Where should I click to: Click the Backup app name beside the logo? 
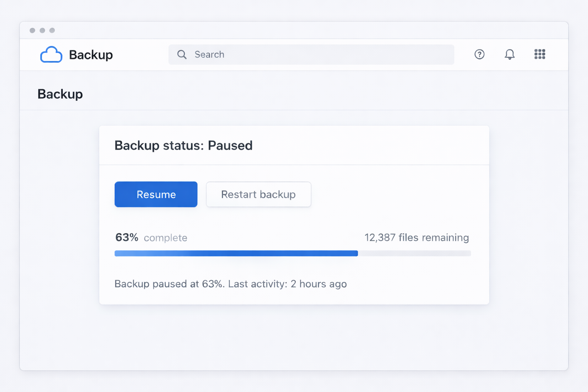(x=91, y=55)
